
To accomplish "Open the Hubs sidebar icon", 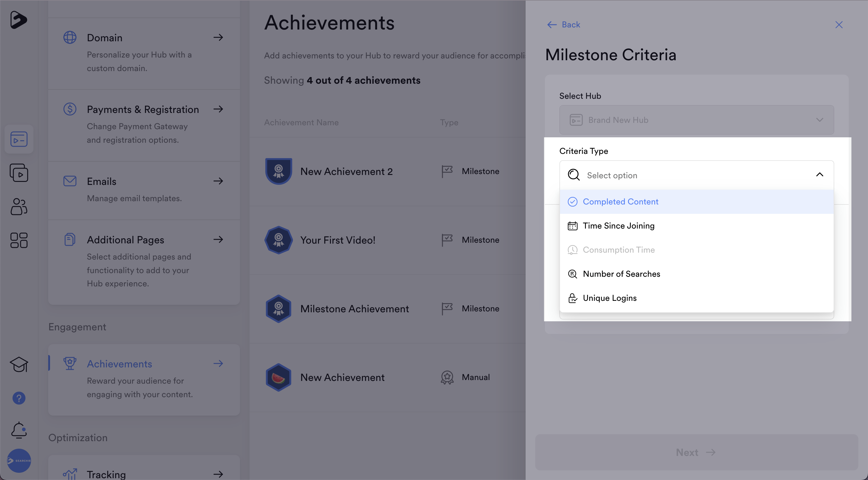I will pyautogui.click(x=19, y=139).
